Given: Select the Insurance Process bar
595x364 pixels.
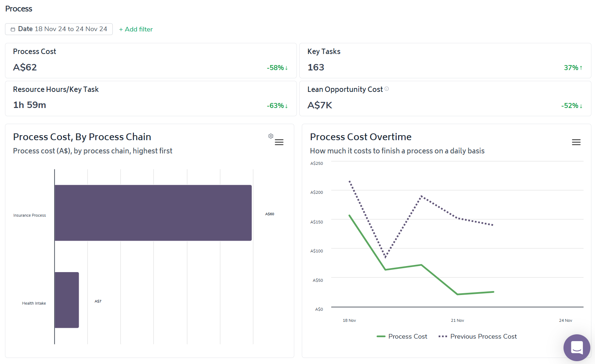Looking at the screenshot, I should coord(153,213).
